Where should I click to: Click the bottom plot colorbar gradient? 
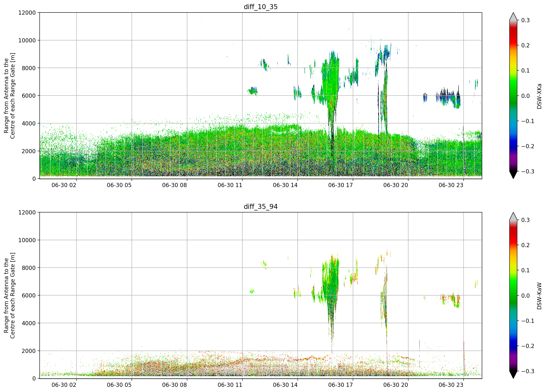[x=513, y=295]
